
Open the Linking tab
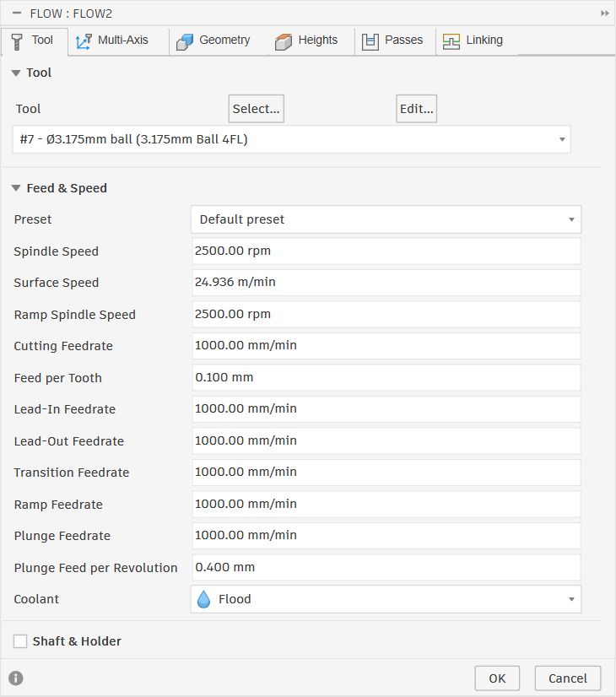pos(476,41)
